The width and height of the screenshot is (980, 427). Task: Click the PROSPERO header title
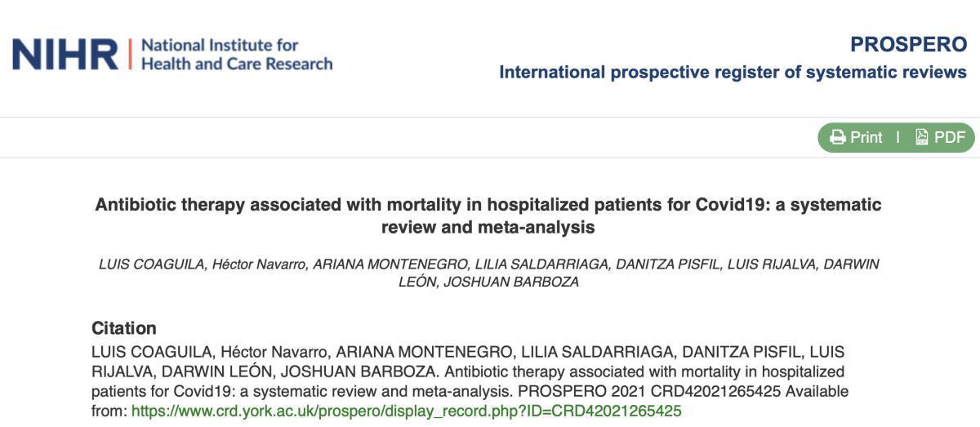coord(908,44)
